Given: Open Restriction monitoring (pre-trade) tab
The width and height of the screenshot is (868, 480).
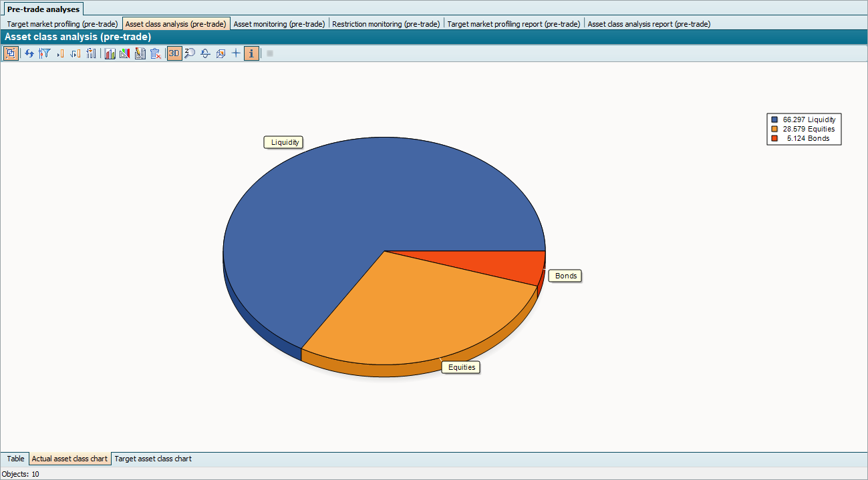Looking at the screenshot, I should pos(386,24).
